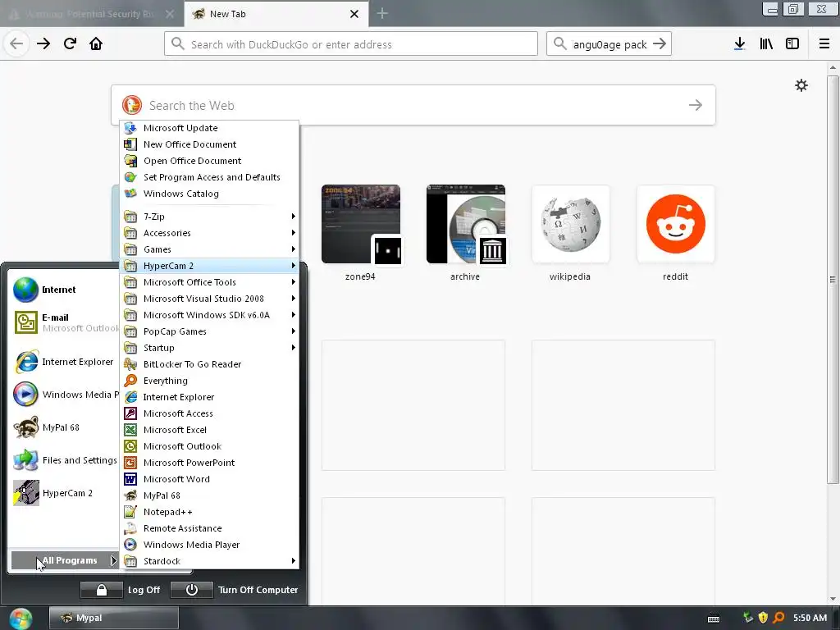Screen dimensions: 840x630
Task: Select New Office Document
Action: tap(209, 144)
